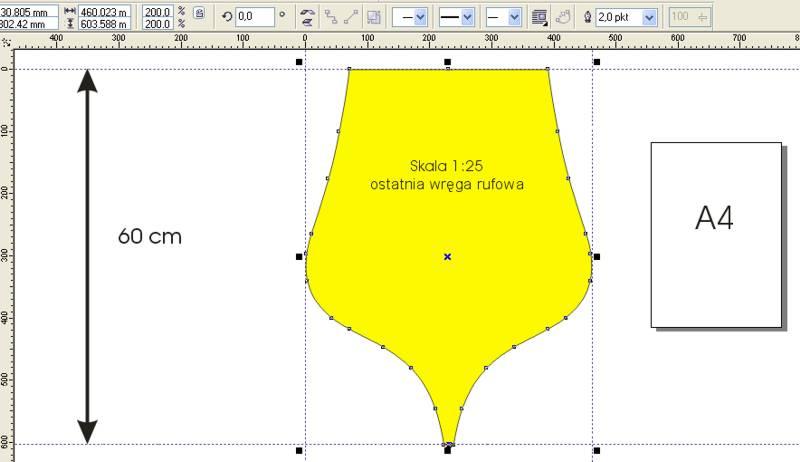Click the grayed-out to-back-of-layer icon

pos(373,17)
